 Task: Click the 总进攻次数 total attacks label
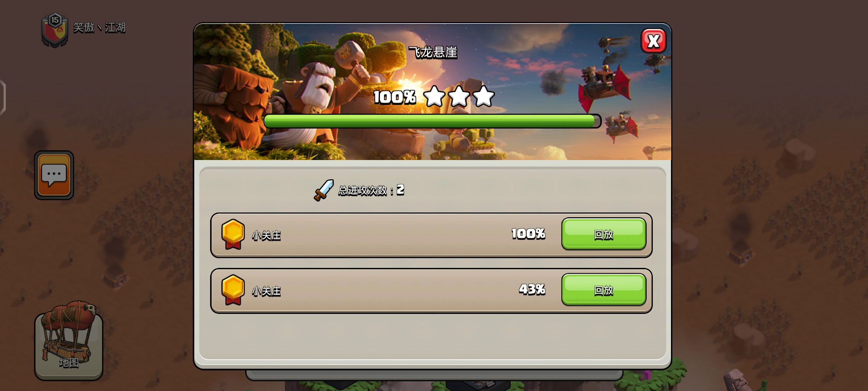coord(363,190)
